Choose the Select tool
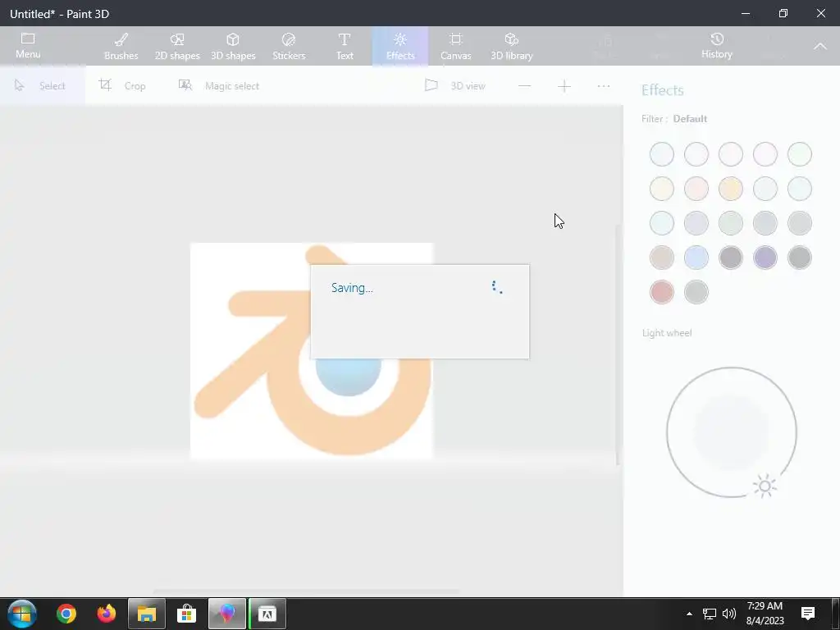840x630 pixels. (x=43, y=85)
